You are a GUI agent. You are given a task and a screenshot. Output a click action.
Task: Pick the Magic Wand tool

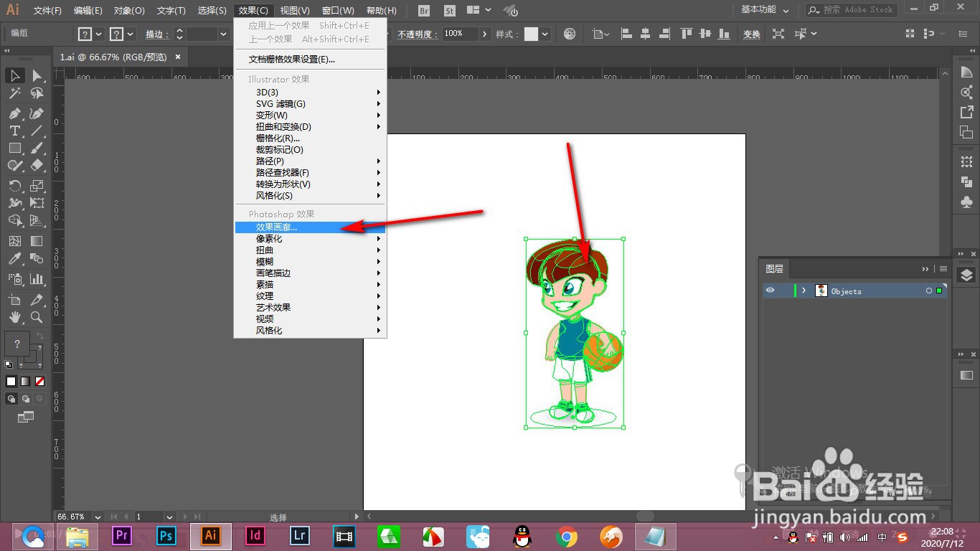point(15,93)
